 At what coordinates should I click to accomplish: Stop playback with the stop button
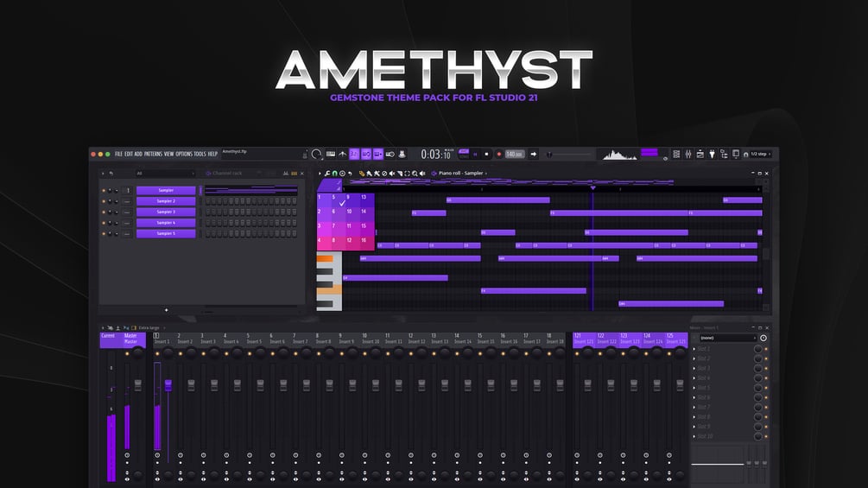tap(486, 155)
